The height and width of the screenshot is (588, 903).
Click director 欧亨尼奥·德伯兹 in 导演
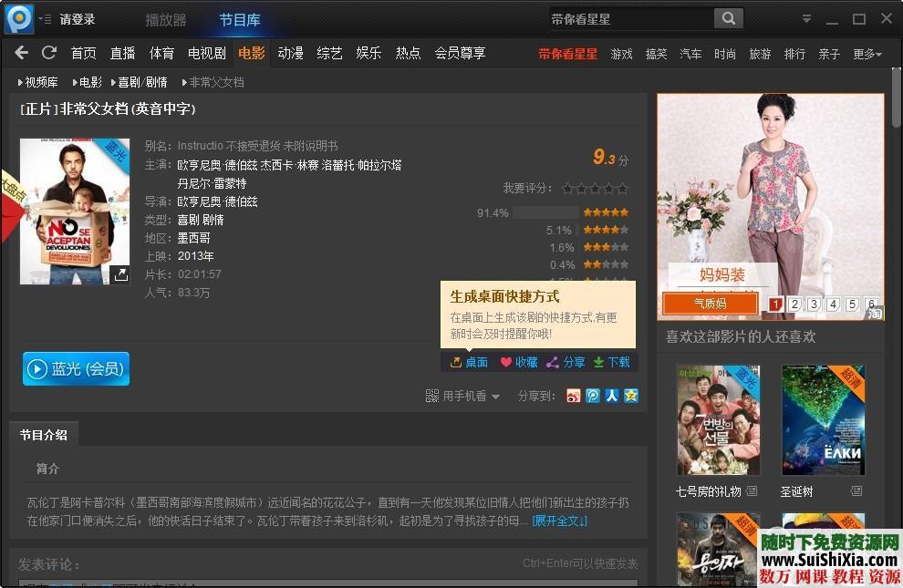tap(217, 201)
